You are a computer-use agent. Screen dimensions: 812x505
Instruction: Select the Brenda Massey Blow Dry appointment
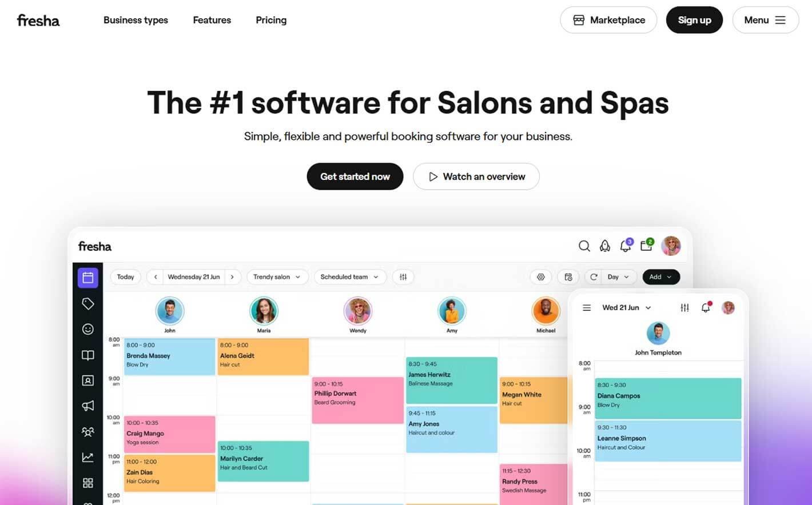coord(169,356)
